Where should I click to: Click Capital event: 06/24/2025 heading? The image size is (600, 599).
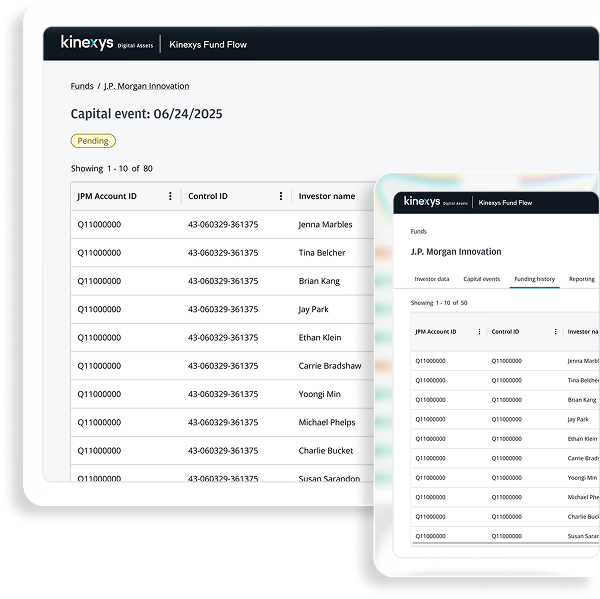146,114
